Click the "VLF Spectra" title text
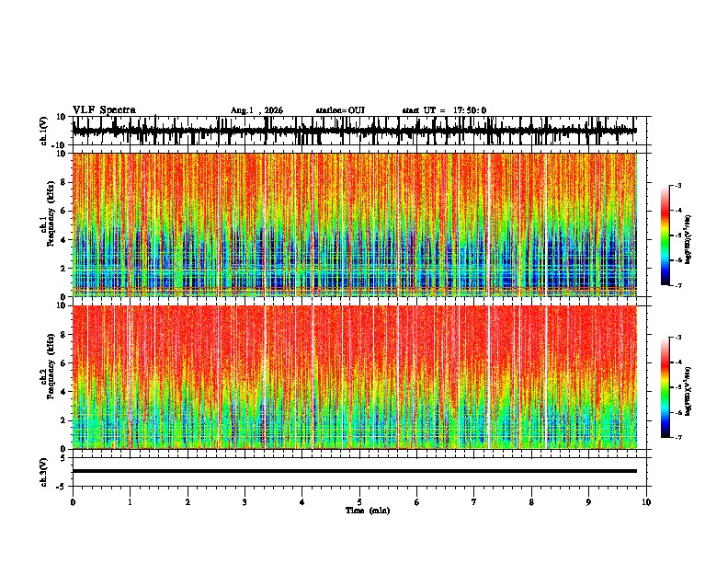728x563 pixels. [x=104, y=110]
